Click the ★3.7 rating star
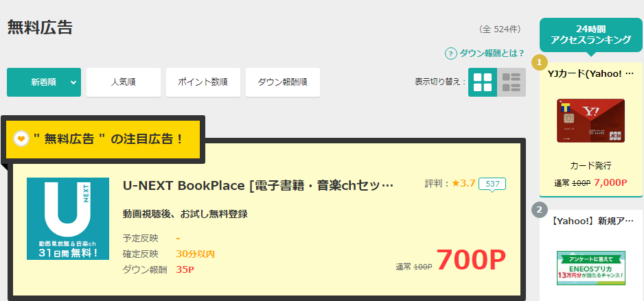 (x=455, y=183)
